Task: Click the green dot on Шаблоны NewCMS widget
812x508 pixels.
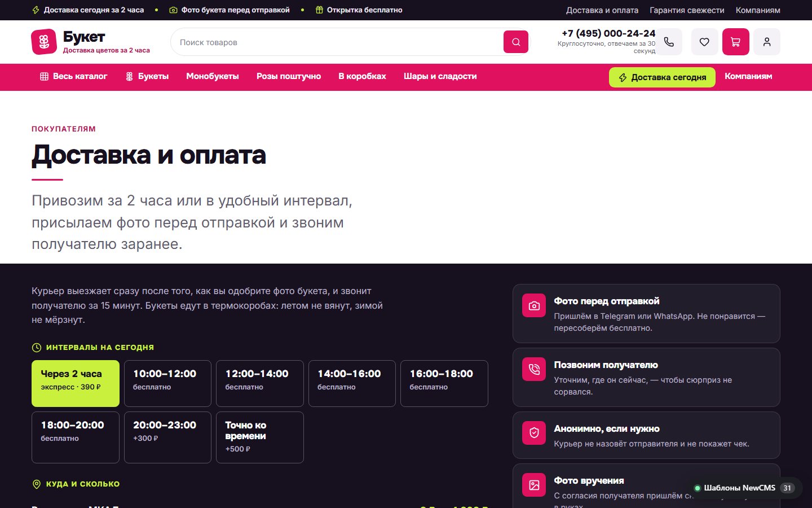Action: [x=698, y=488]
